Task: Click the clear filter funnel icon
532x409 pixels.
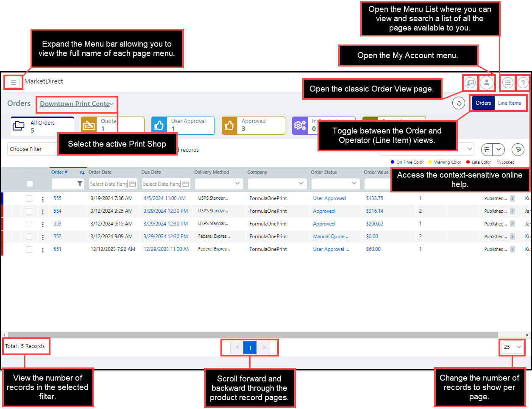Action: [x=518, y=149]
